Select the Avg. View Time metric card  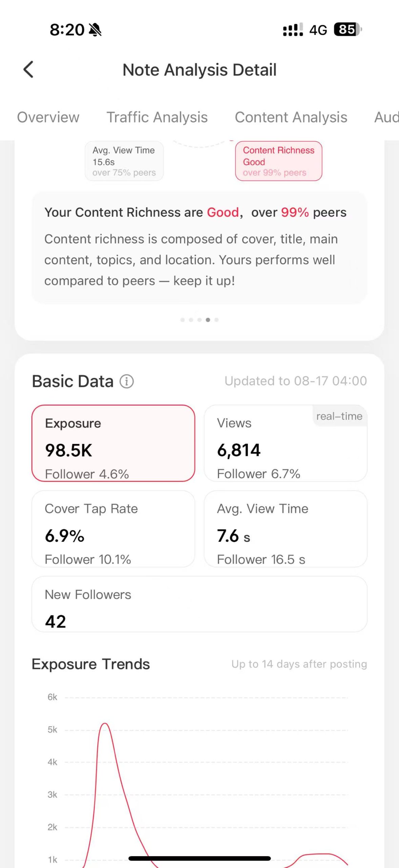pos(285,529)
